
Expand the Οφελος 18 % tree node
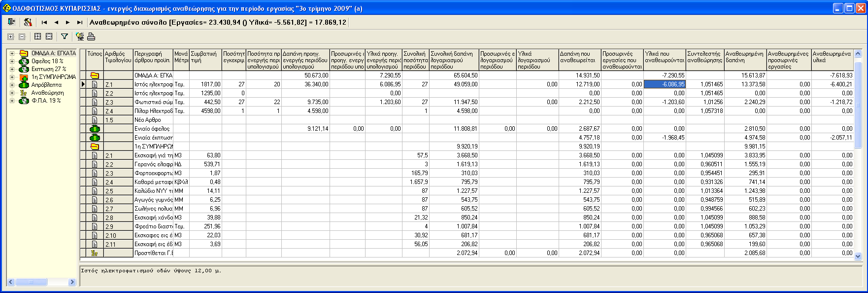click(x=12, y=61)
